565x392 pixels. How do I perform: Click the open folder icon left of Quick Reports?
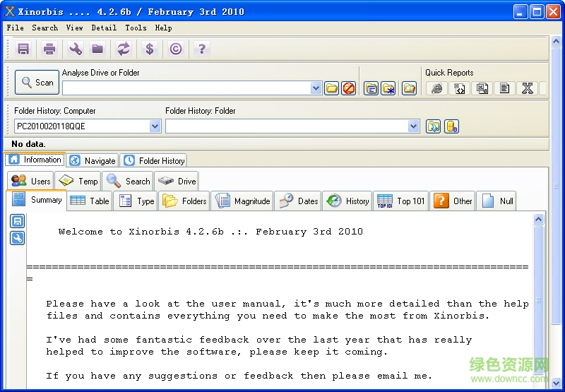point(410,88)
